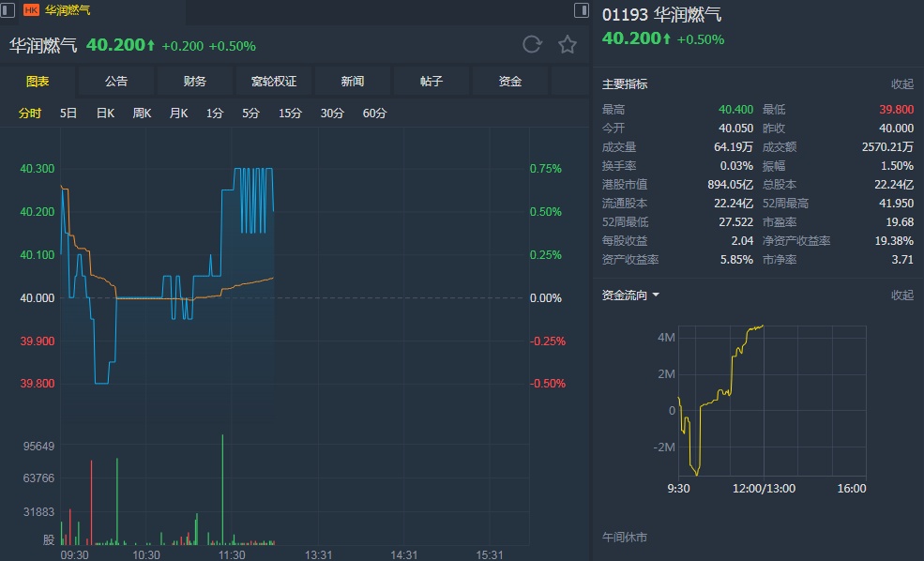The height and width of the screenshot is (561, 924).
Task: Click the 净资产收益率 value 19.38%
Action: (x=895, y=241)
